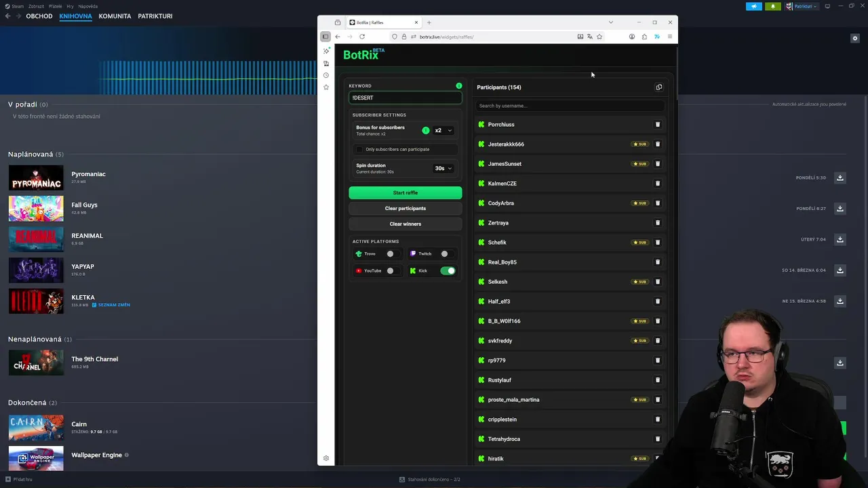
Task: Click the keyword info icon
Action: click(459, 86)
